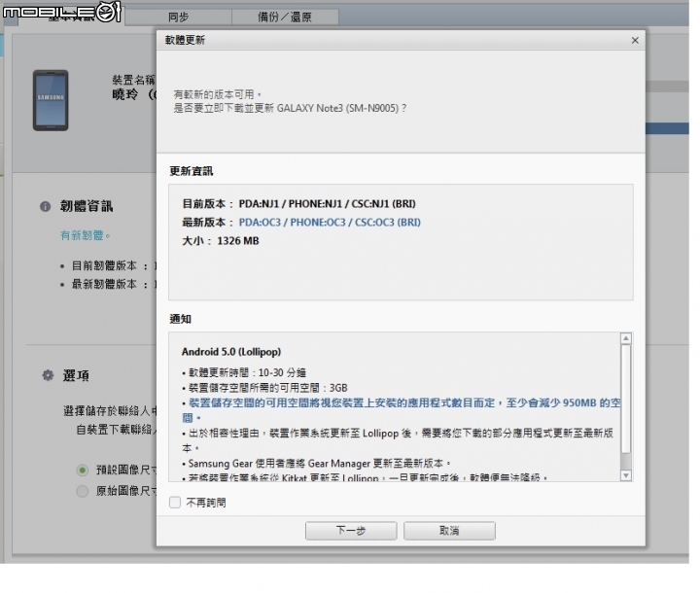This screenshot has height=593, width=700.
Task: Switch to the 備份／還原 tab
Action: click(x=285, y=17)
